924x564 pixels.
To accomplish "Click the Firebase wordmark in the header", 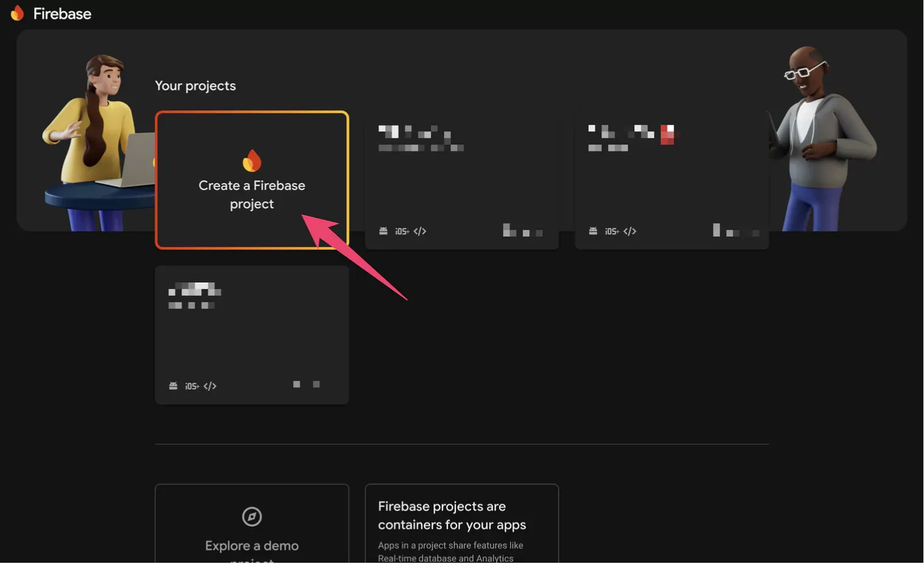I will click(x=62, y=13).
